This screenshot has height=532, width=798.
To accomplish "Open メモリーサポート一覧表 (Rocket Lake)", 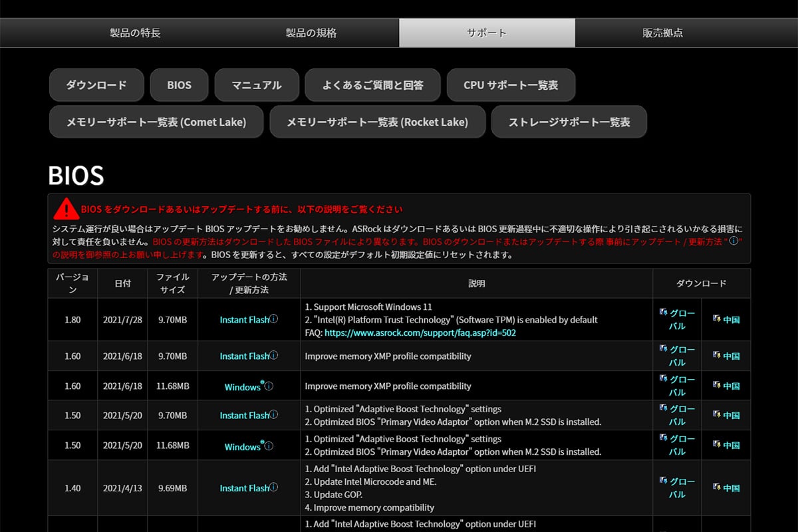I will point(377,122).
